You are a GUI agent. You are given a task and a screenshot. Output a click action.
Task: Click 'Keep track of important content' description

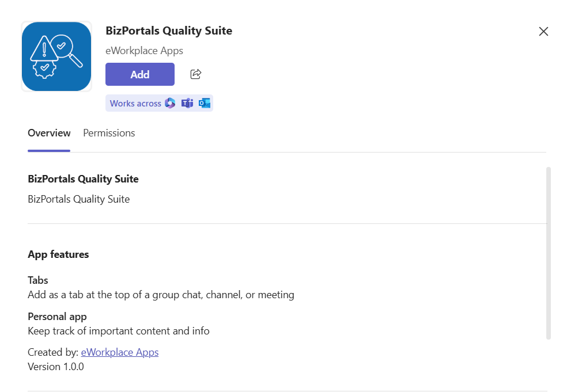[119, 331]
